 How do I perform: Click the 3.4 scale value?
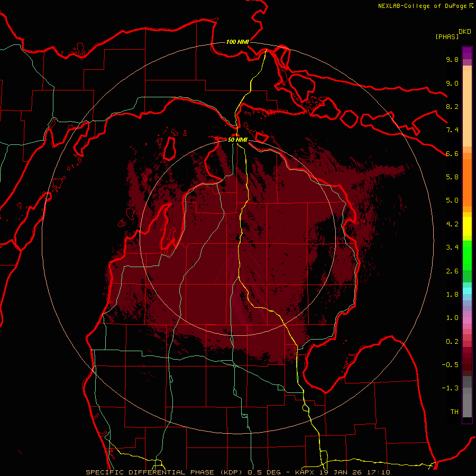pyautogui.click(x=452, y=248)
